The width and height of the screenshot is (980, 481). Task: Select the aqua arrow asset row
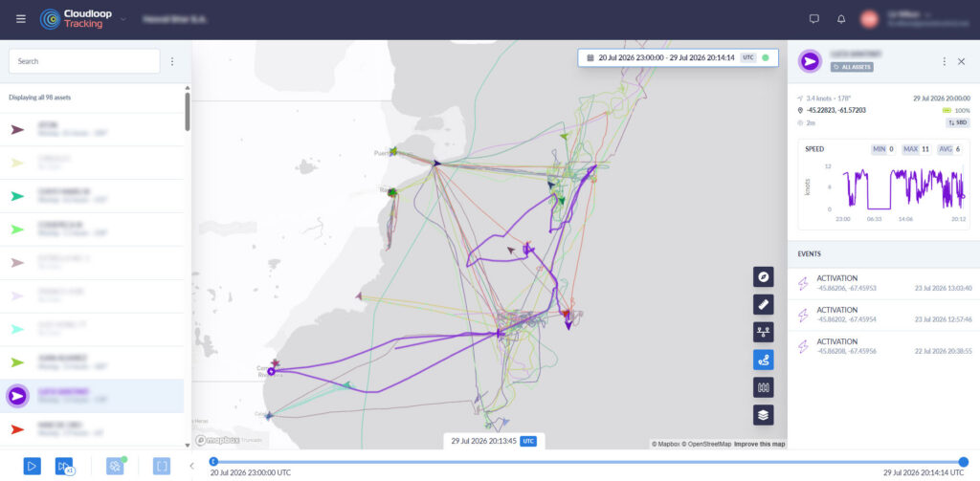tap(92, 329)
